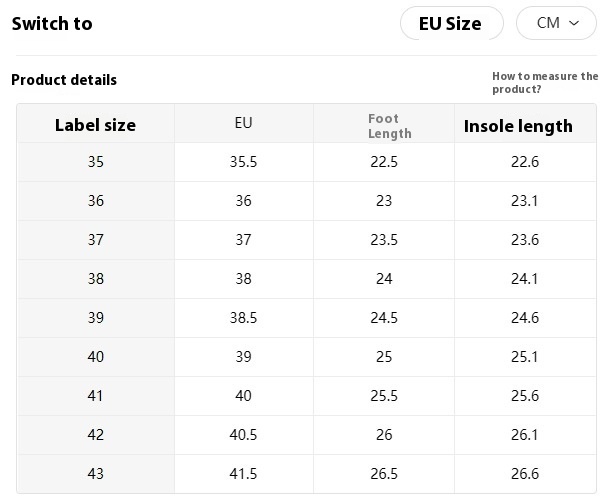Click the EU Size button
Screen dimensions: 612x500
tap(452, 23)
